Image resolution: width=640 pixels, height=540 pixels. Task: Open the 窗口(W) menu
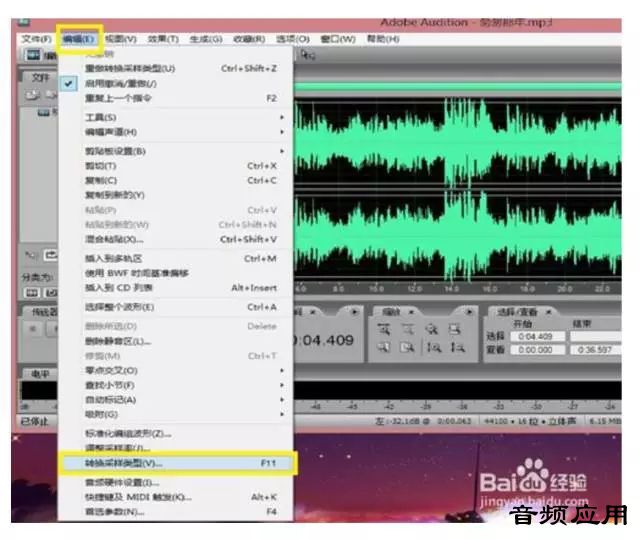pyautogui.click(x=338, y=39)
